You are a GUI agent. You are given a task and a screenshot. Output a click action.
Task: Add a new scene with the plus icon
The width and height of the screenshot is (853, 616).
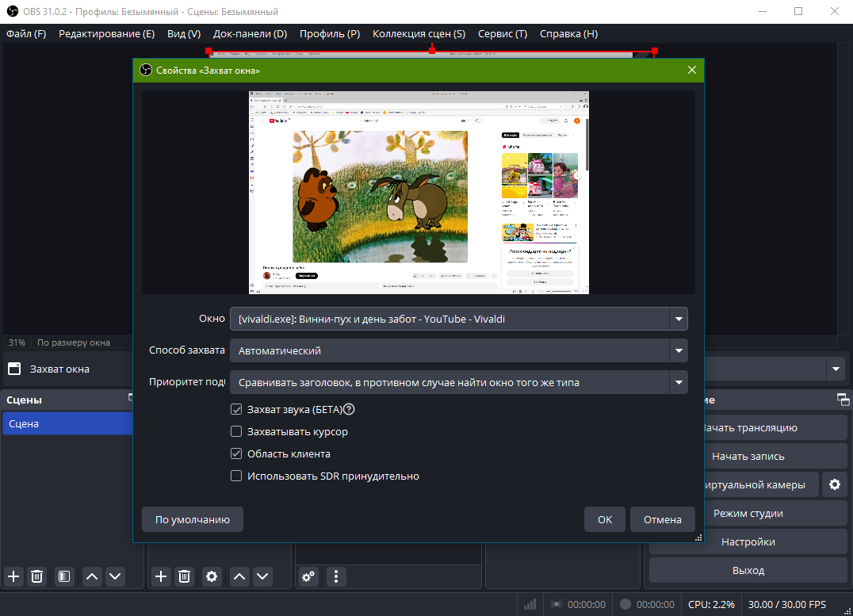(13, 576)
